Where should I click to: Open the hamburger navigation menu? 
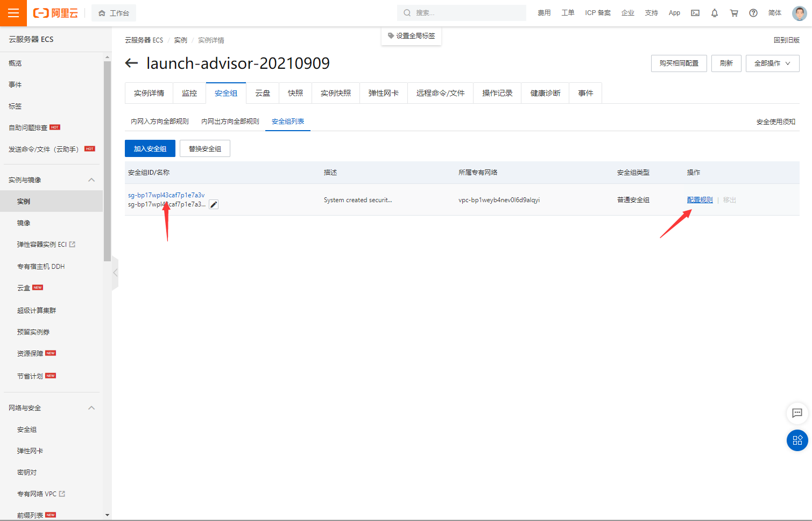13,13
